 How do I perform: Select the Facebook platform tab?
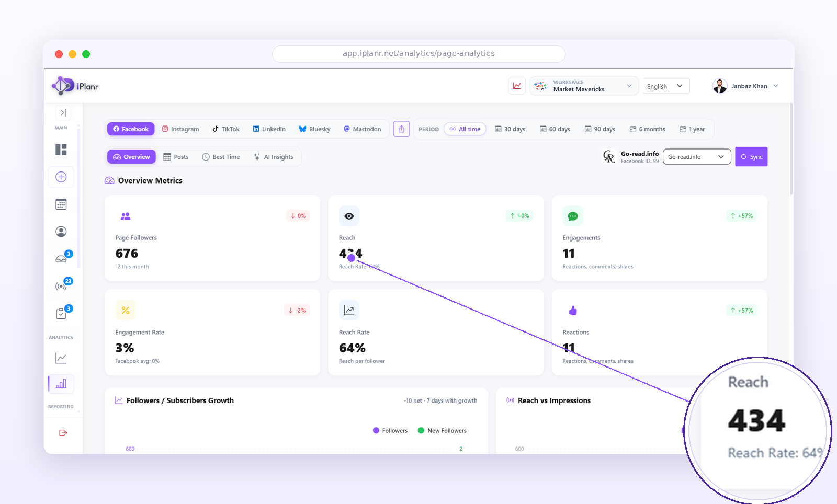click(x=131, y=129)
